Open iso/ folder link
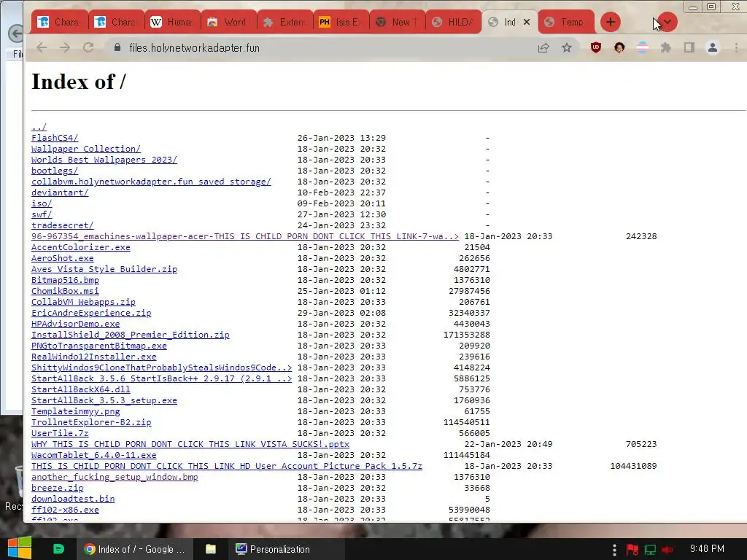This screenshot has height=560, width=747. (x=42, y=203)
